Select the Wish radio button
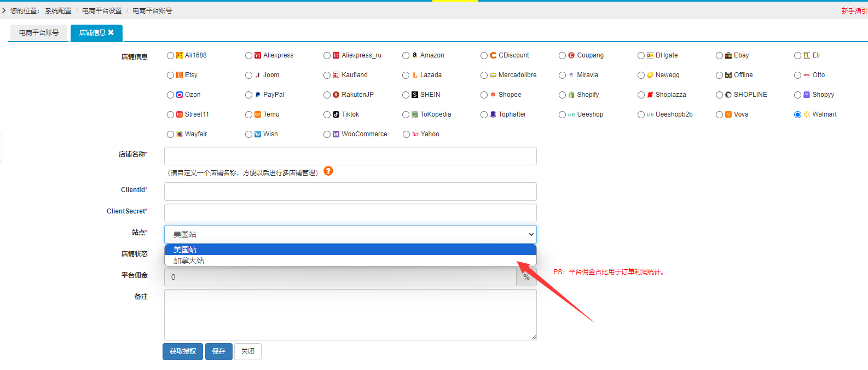The width and height of the screenshot is (868, 370). [249, 134]
